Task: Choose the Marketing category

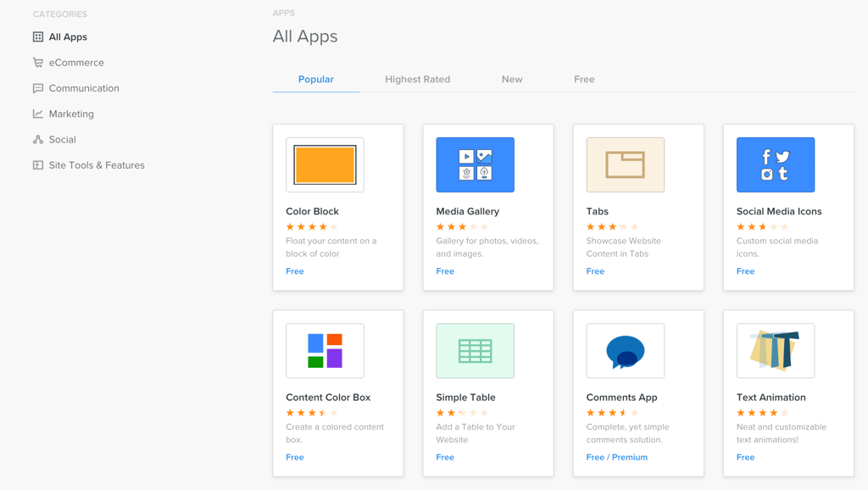Action: [x=71, y=114]
